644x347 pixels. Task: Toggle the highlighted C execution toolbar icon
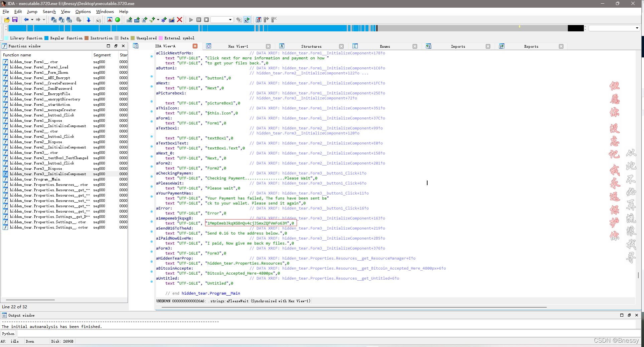coord(247,20)
